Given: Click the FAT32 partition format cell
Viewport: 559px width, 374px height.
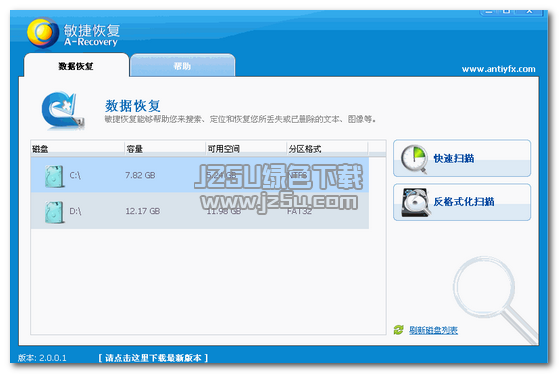Looking at the screenshot, I should (x=299, y=211).
